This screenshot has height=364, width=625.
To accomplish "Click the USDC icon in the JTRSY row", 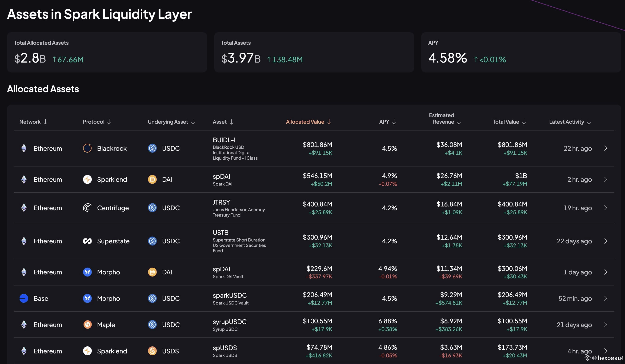I will (x=152, y=208).
